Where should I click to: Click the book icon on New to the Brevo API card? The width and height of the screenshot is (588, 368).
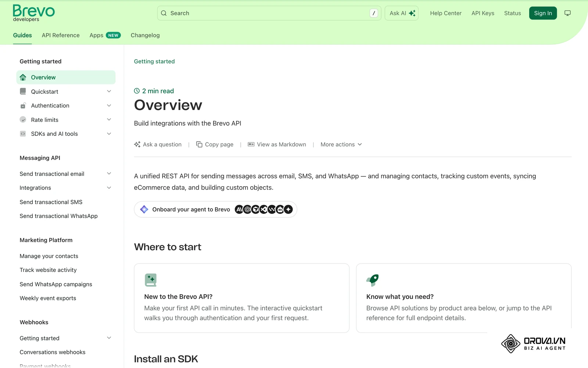point(151,280)
